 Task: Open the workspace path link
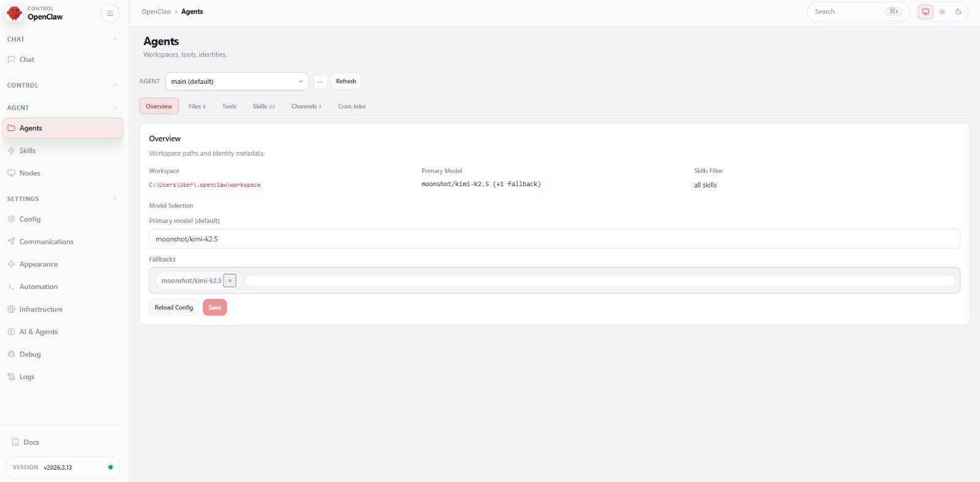(205, 185)
